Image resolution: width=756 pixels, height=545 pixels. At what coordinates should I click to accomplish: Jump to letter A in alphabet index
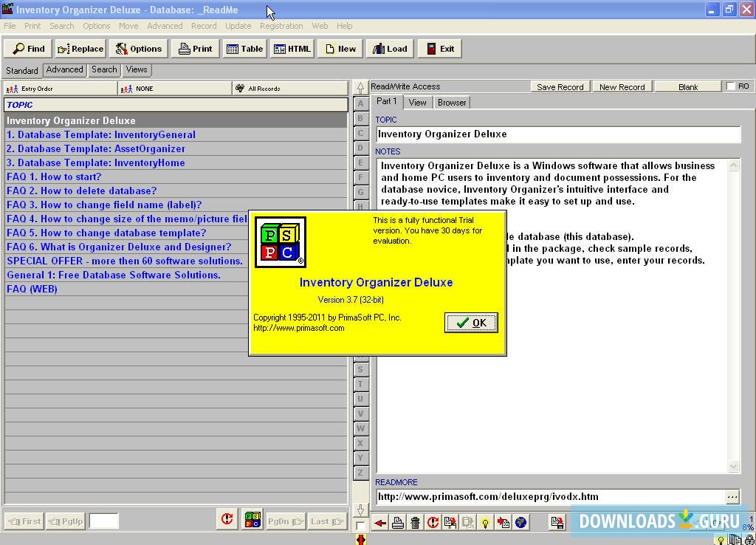pos(360,103)
